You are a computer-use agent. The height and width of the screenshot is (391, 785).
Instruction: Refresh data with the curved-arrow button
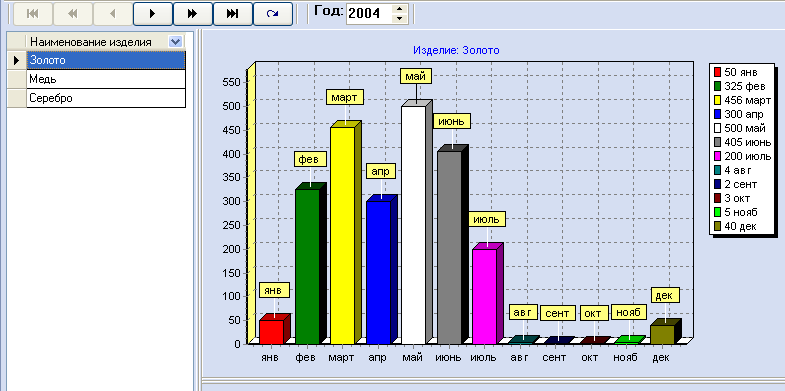tap(273, 14)
